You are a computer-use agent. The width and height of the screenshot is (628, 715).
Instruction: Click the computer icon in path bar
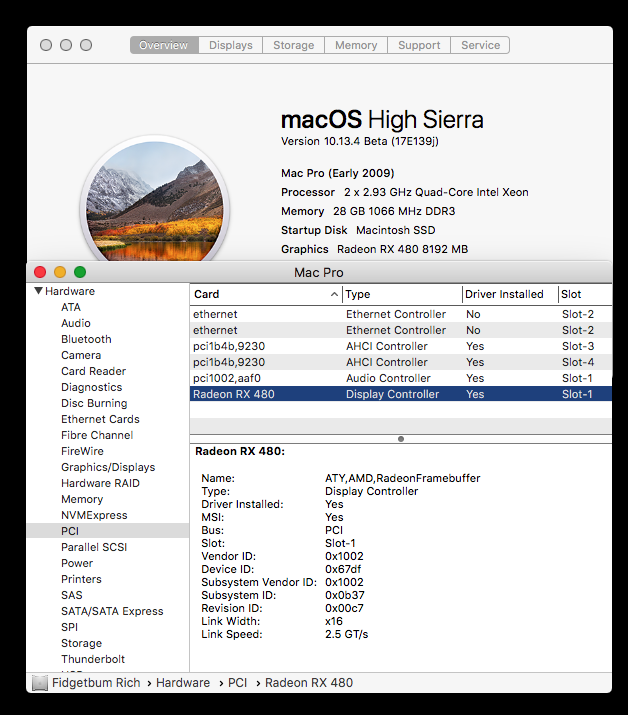coord(40,683)
